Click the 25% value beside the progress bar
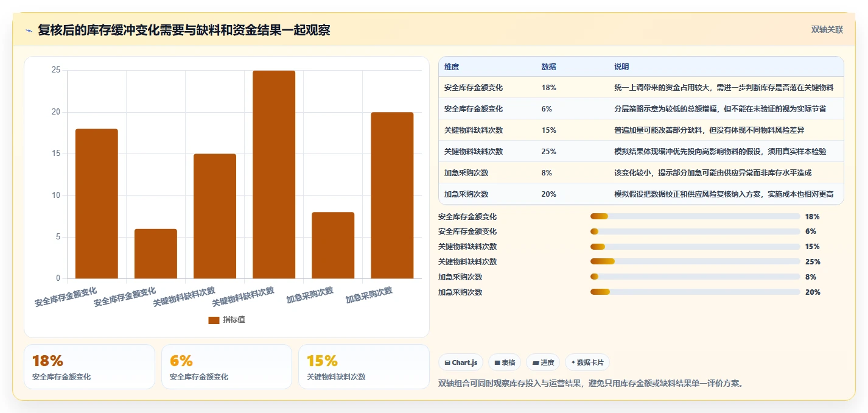This screenshot has width=868, height=413. point(813,262)
